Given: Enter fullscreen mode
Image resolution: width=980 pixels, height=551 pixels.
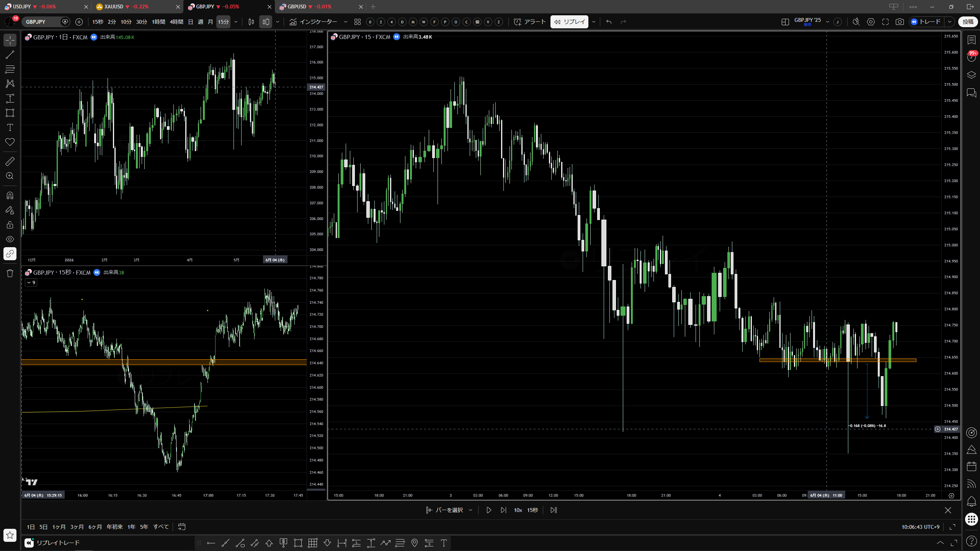Looking at the screenshot, I should [885, 22].
